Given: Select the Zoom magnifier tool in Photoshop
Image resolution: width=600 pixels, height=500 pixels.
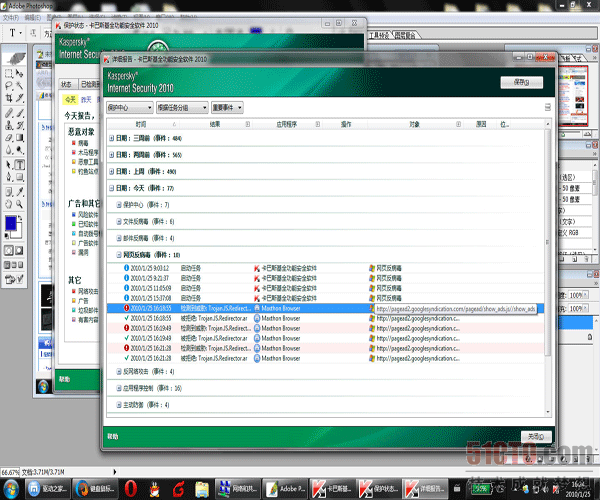Looking at the screenshot, I should [x=20, y=204].
